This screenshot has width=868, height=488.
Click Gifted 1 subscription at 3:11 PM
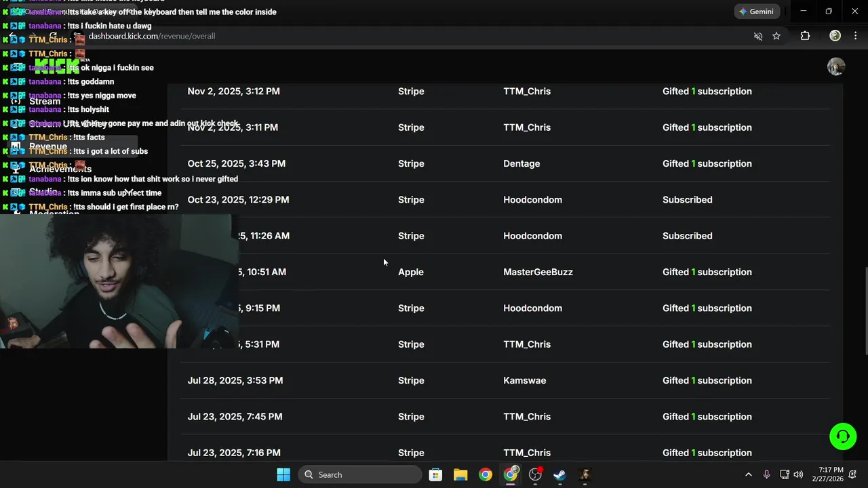pos(707,127)
